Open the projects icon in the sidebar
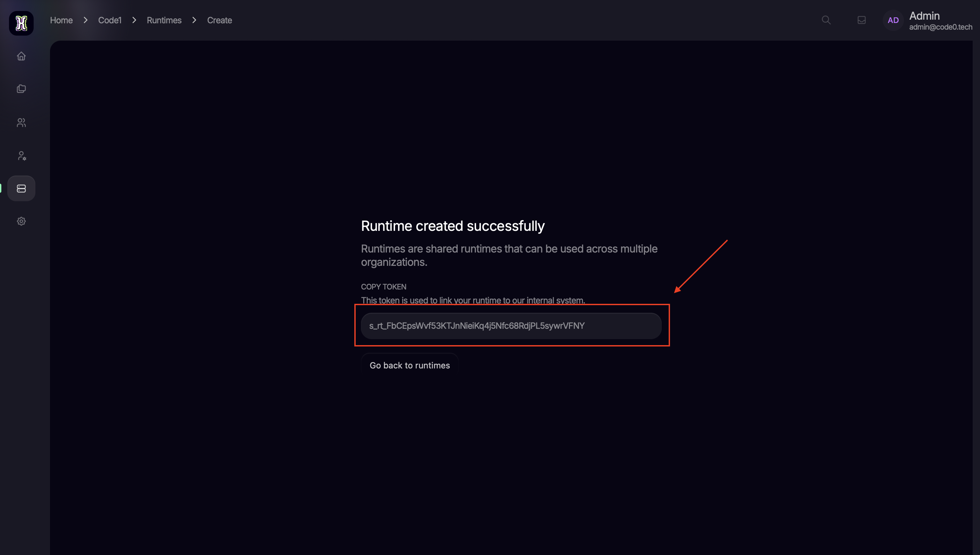Screen dimensions: 980x555 tap(21, 89)
